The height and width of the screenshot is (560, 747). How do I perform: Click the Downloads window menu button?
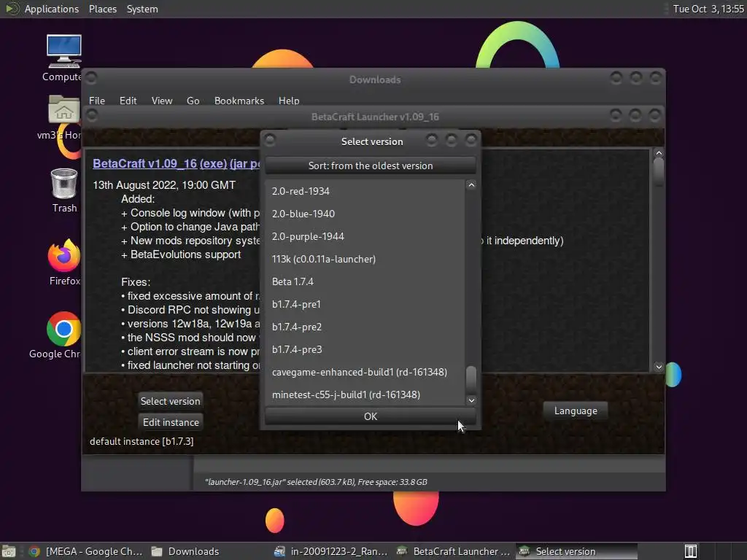click(x=91, y=77)
